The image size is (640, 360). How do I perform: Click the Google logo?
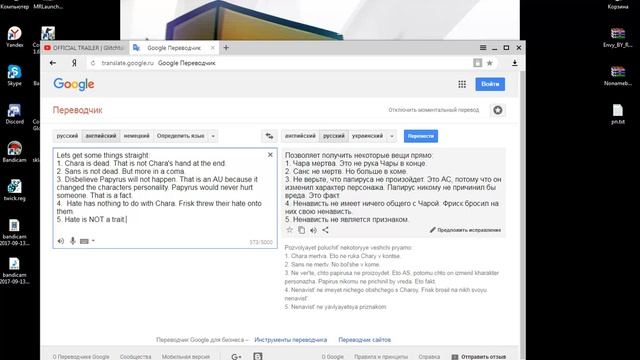pyautogui.click(x=74, y=84)
